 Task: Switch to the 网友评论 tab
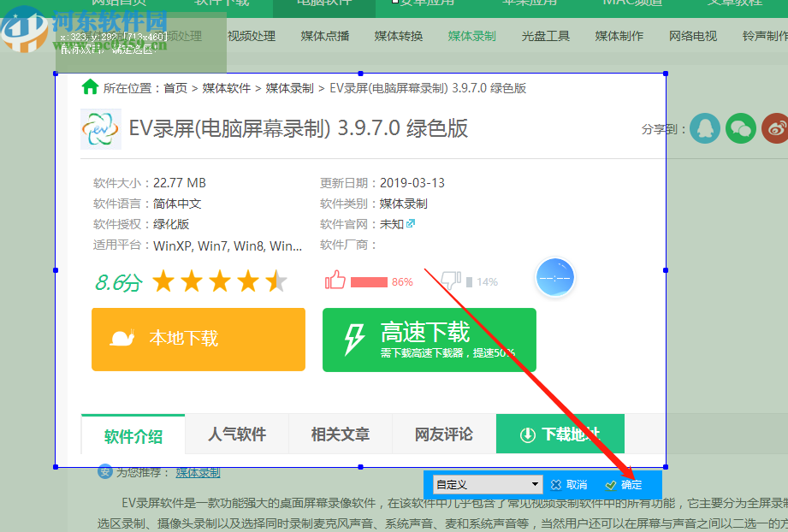click(x=443, y=434)
